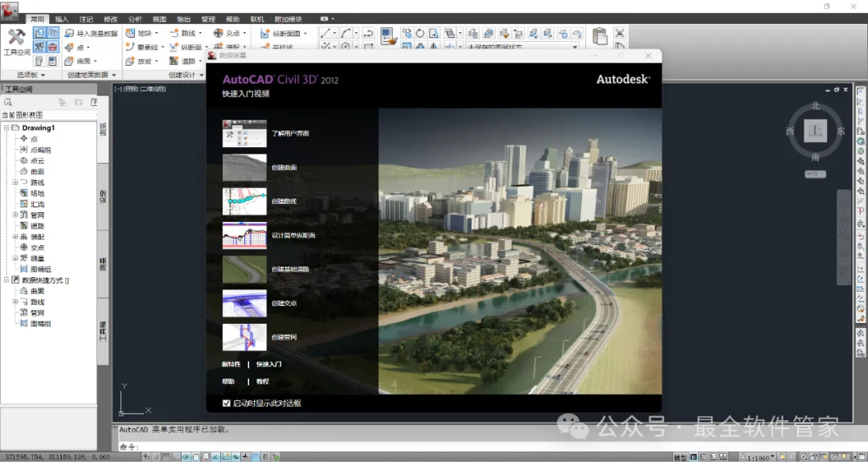
Task: Open the 点 points dropdown in ribbon
Action: point(76,47)
